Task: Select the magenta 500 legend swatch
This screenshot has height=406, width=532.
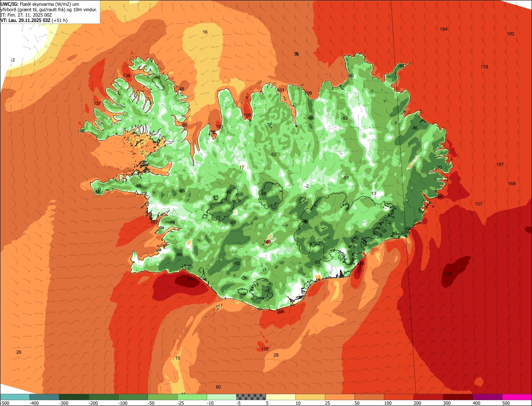Action: click(517, 397)
